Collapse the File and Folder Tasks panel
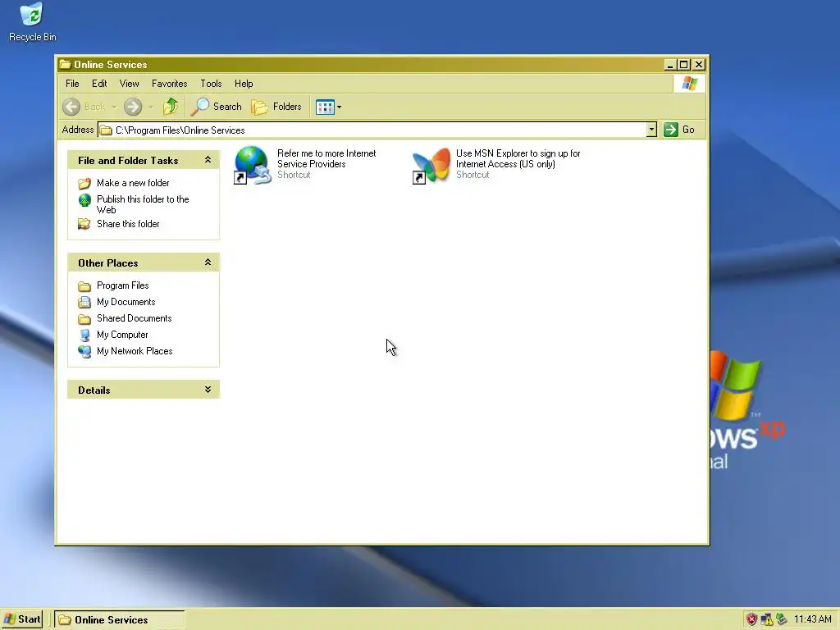 208,160
